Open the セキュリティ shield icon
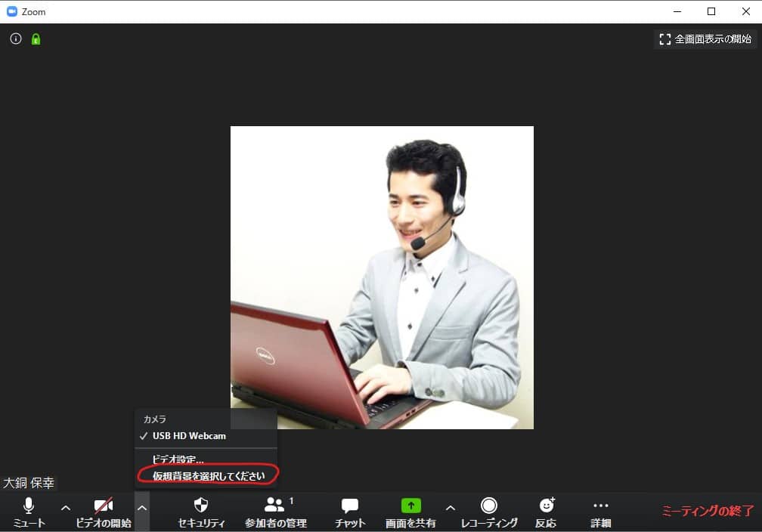Screen dimensions: 762x532 (x=201, y=506)
